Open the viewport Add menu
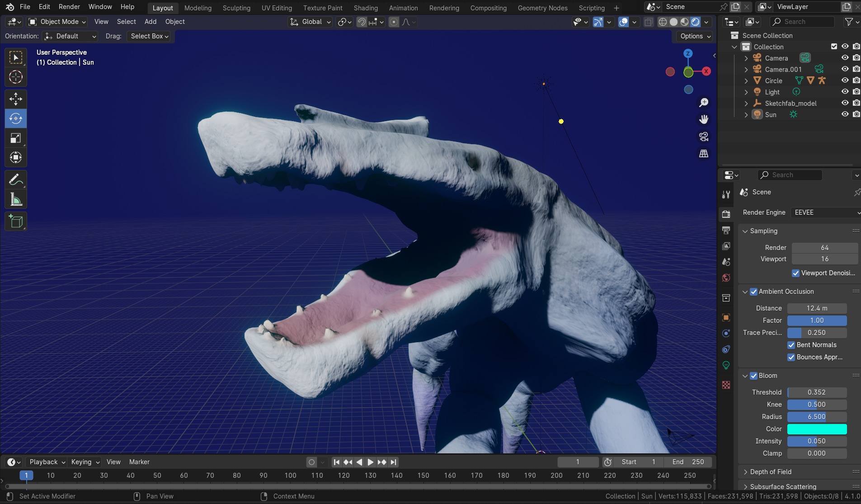 [151, 22]
